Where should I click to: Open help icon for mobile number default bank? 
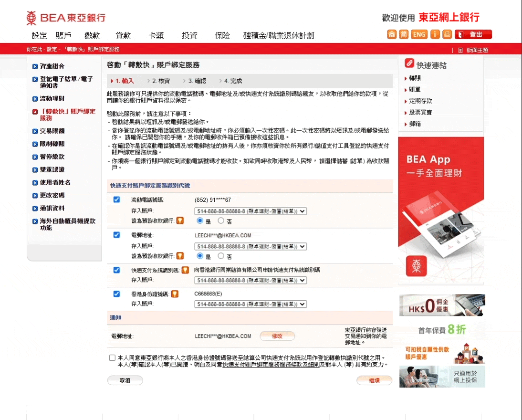[x=180, y=220]
